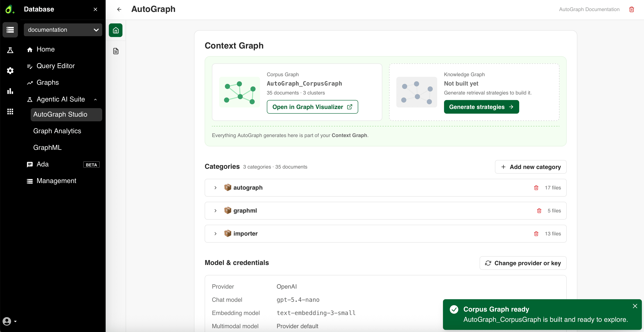Select AutoGraph Studio menu item
Image resolution: width=644 pixels, height=332 pixels.
[x=66, y=114]
